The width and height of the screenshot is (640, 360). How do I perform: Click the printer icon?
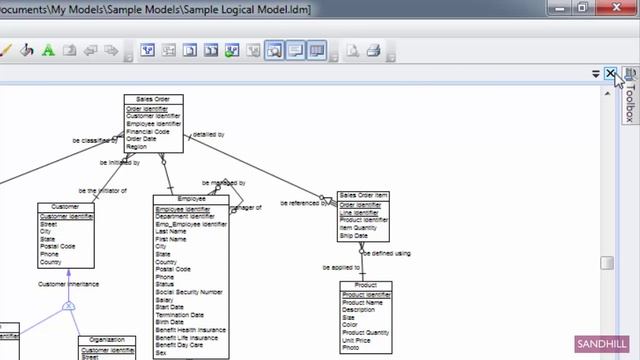click(373, 51)
